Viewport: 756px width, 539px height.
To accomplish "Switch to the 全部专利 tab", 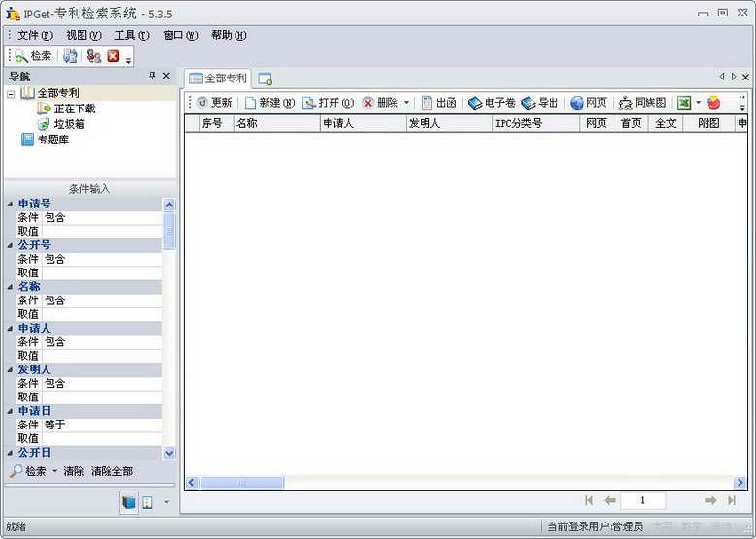I will pyautogui.click(x=218, y=79).
